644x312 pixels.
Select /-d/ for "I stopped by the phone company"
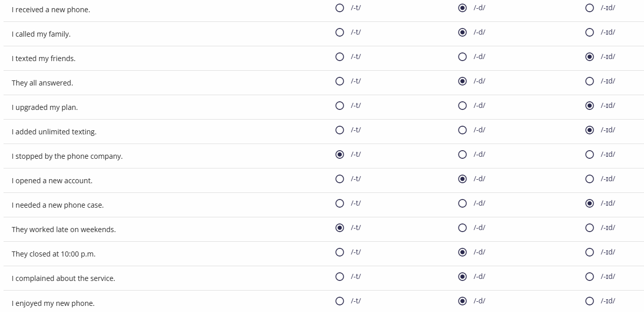[463, 154]
